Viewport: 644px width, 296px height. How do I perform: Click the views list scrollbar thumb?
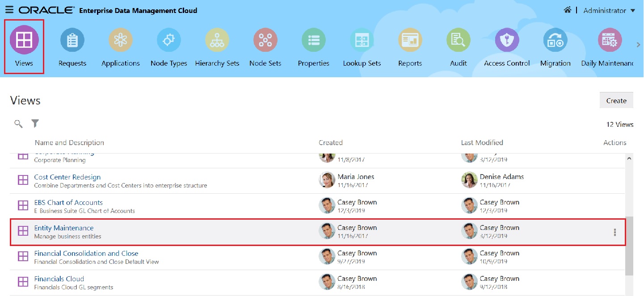coord(630,246)
